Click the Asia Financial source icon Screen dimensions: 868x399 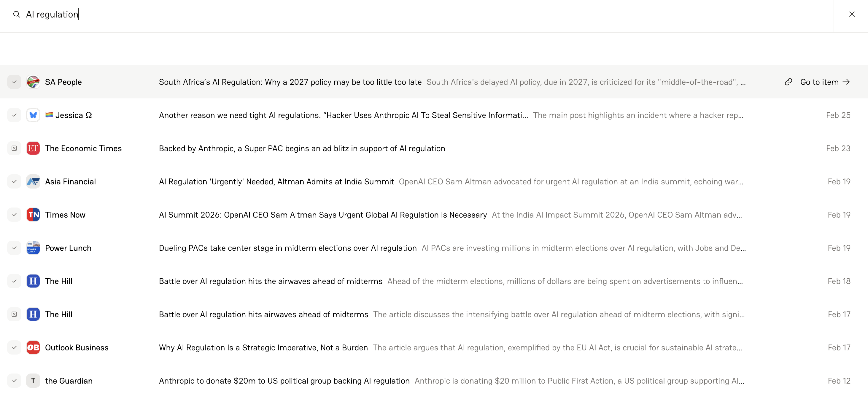[x=33, y=181]
